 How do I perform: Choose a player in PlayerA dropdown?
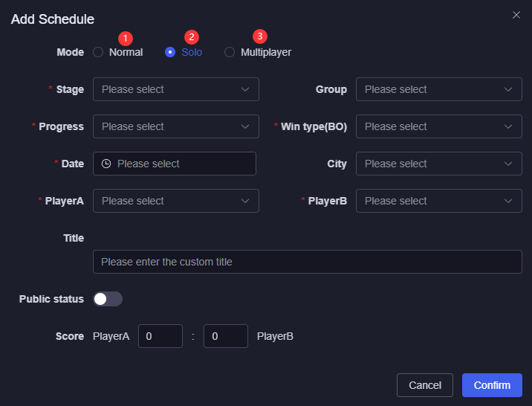175,201
